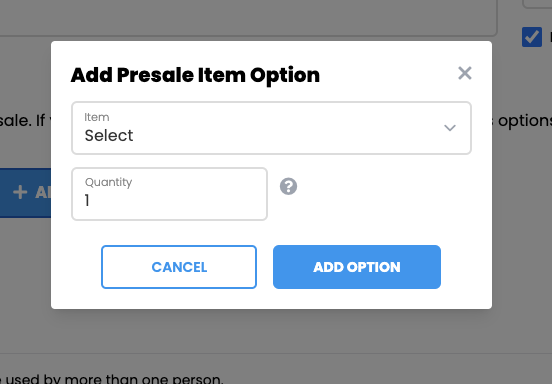Click the Item field label

click(x=96, y=117)
